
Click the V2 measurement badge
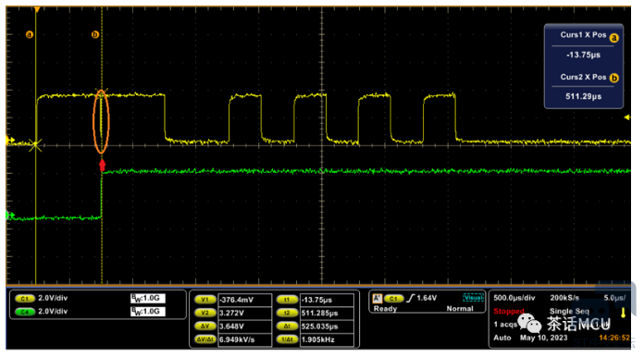(204, 313)
